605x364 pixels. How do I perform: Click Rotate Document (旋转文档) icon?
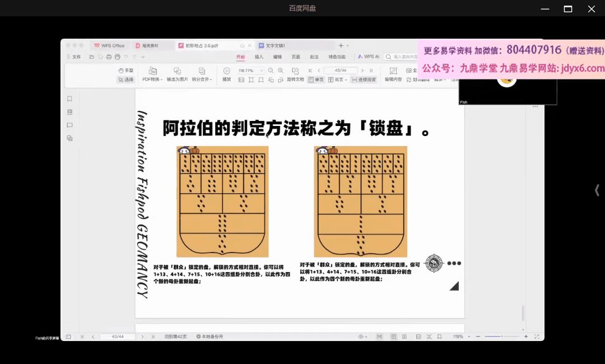click(295, 71)
